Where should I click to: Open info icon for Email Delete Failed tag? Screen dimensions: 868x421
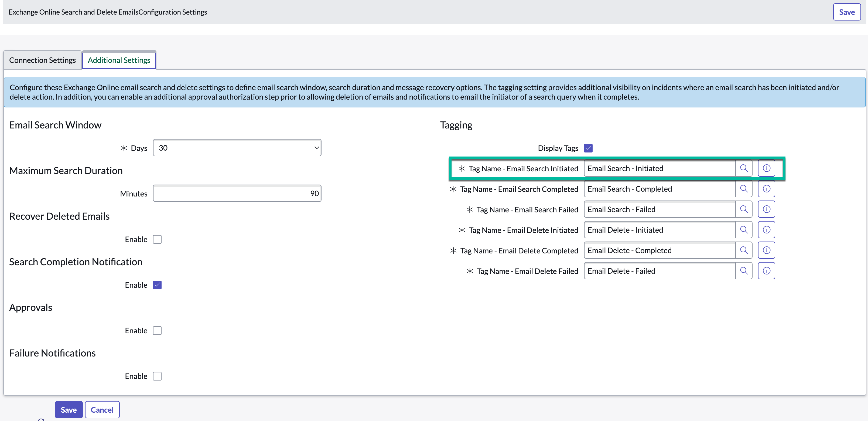click(766, 271)
